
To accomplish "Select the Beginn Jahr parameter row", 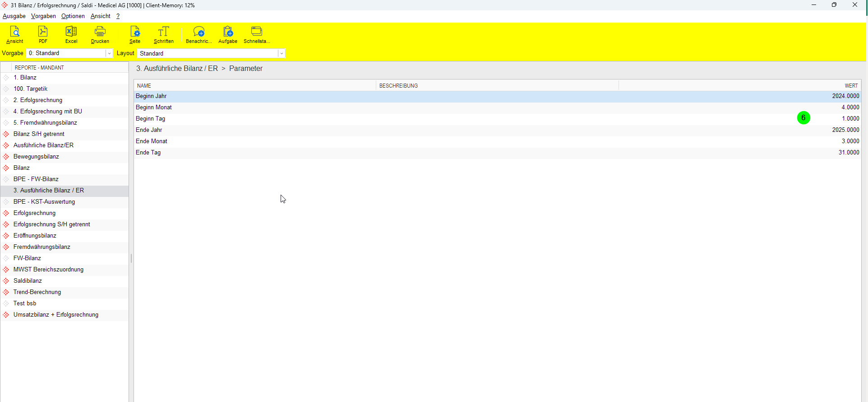I will coord(497,96).
